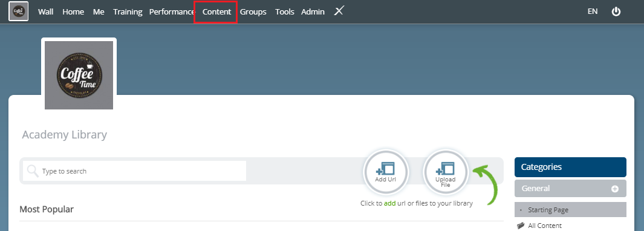Click the Add Url button
644x231 pixels.
pos(385,172)
